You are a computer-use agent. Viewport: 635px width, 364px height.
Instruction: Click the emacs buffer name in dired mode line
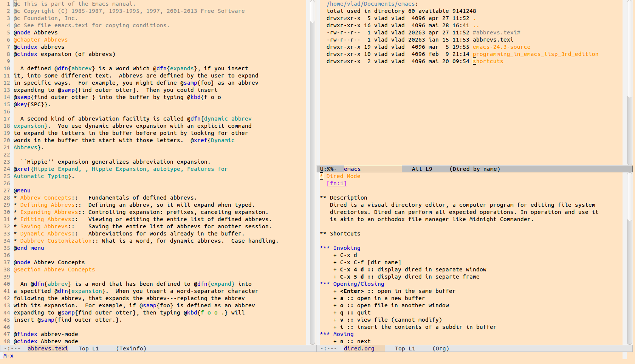(x=352, y=169)
